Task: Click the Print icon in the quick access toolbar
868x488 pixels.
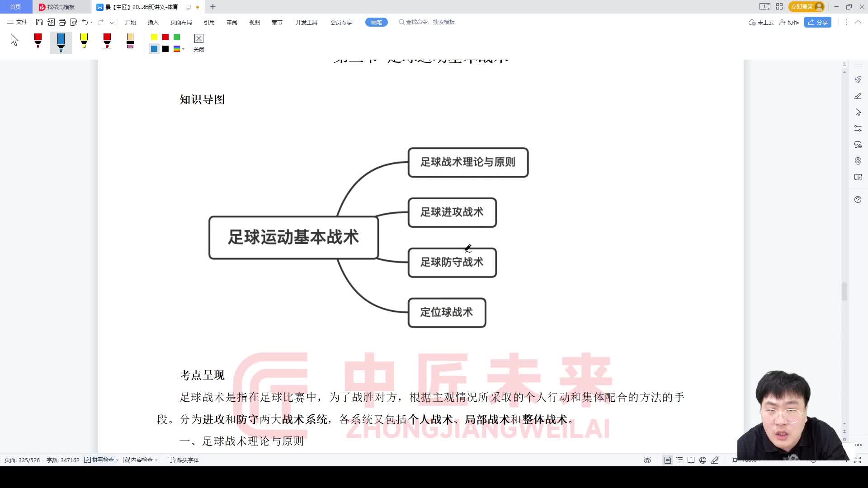Action: coord(63,22)
